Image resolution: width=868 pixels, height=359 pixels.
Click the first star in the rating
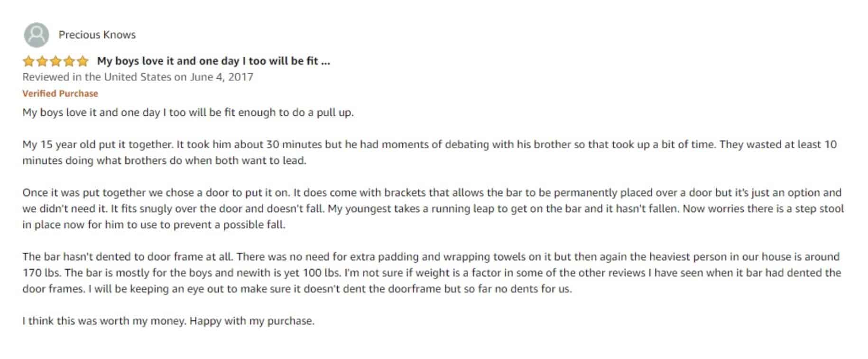coord(28,61)
